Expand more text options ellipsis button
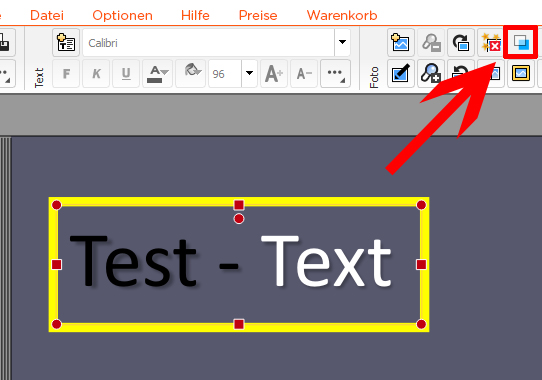The width and height of the screenshot is (542, 380). click(335, 73)
